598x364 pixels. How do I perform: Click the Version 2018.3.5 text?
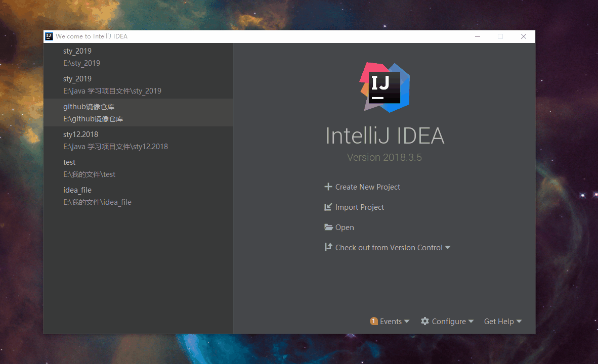coord(385,157)
